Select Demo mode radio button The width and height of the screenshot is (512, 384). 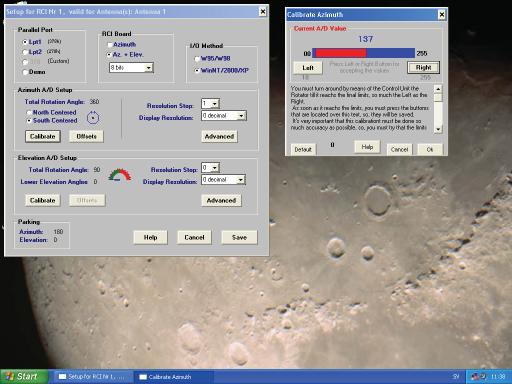click(x=25, y=72)
